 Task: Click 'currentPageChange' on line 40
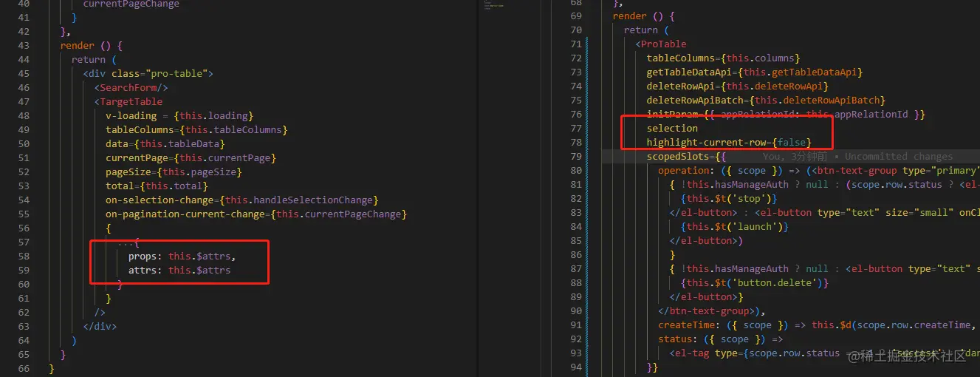tap(131, 4)
